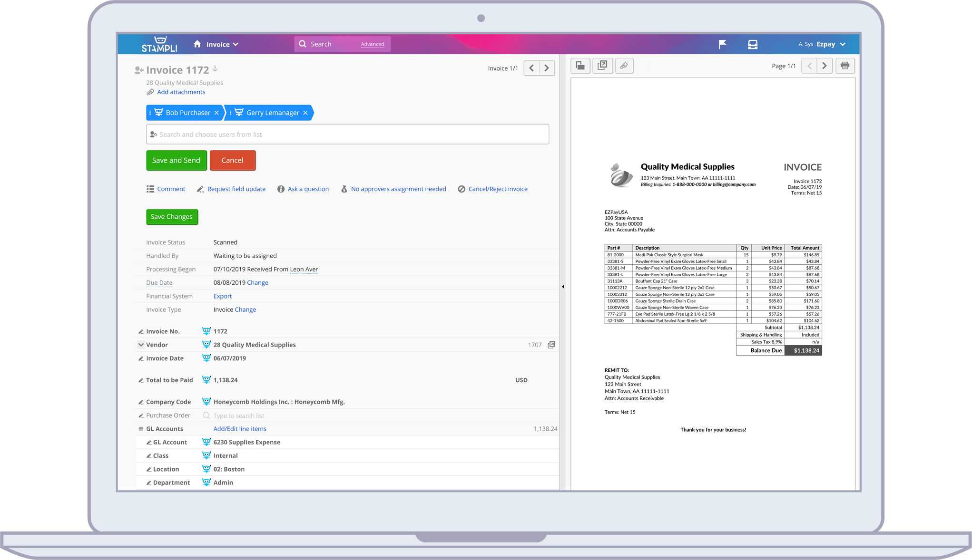Viewport: 972px width, 560px height.
Task: Go to next invoice arrow
Action: [547, 68]
